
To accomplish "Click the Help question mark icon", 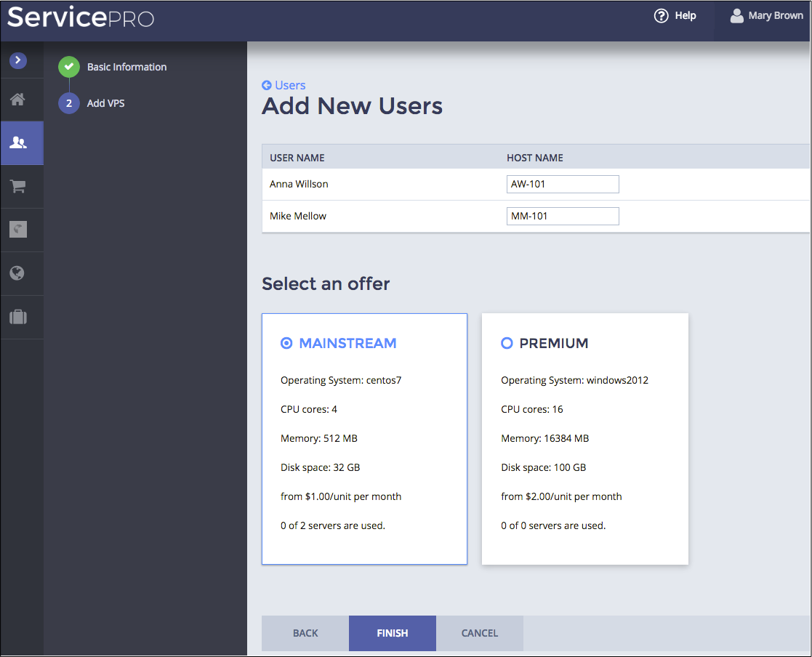I will (661, 16).
